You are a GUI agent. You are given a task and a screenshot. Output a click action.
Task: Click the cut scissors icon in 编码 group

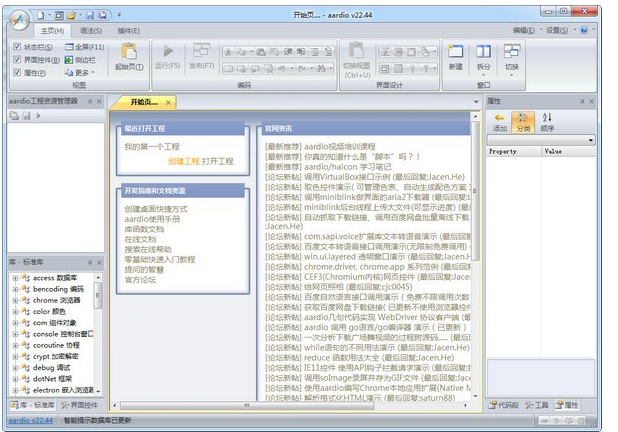point(229,52)
